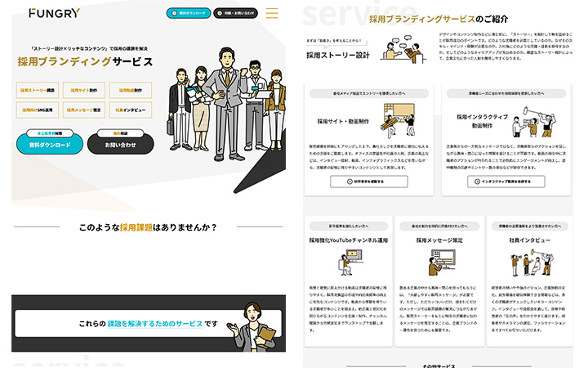The width and height of the screenshot is (588, 368).
Task: Click large black お問い合わせ button
Action: (x=120, y=145)
